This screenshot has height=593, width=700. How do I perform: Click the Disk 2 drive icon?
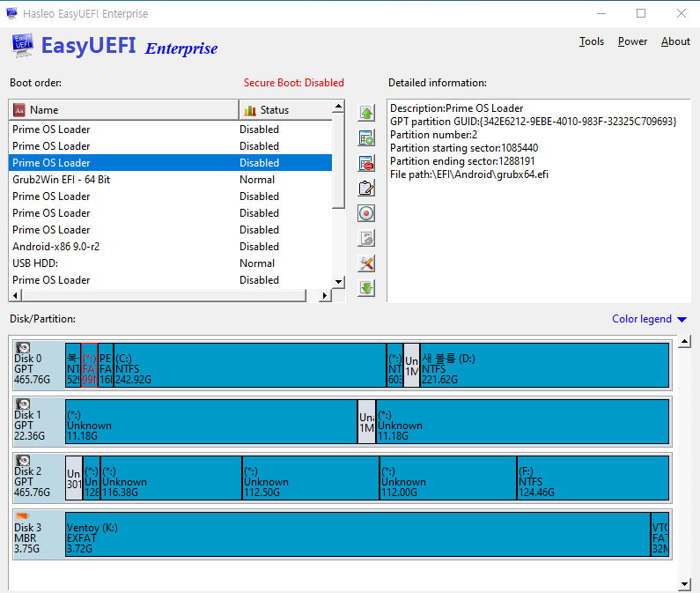(23, 460)
